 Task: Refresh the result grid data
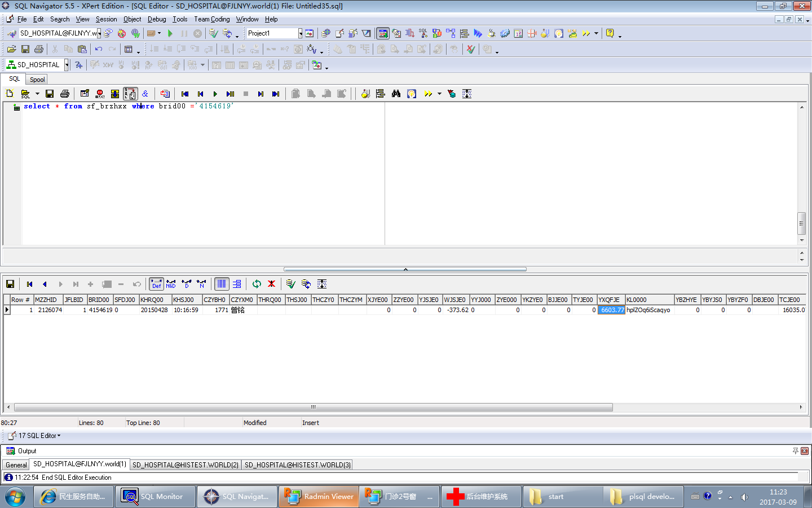[x=257, y=284]
